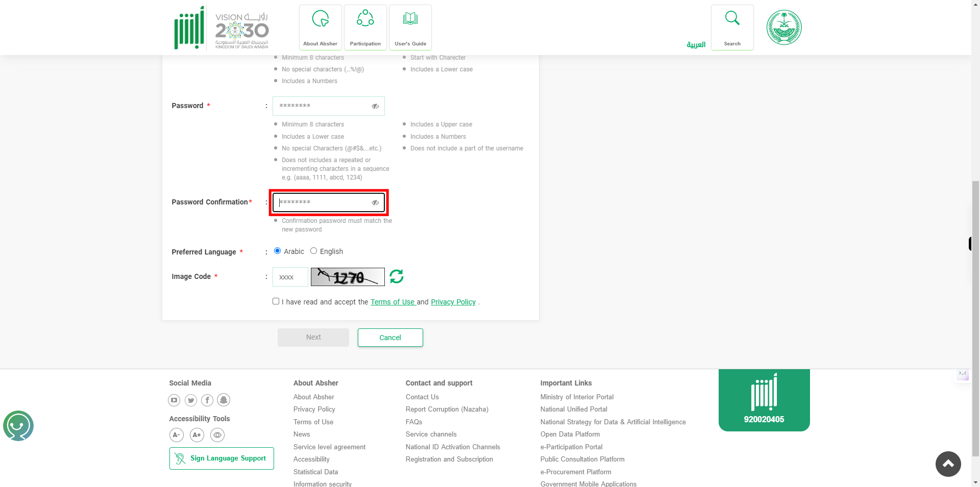Open the FAQs link
Image resolution: width=980 pixels, height=487 pixels.
(x=414, y=422)
